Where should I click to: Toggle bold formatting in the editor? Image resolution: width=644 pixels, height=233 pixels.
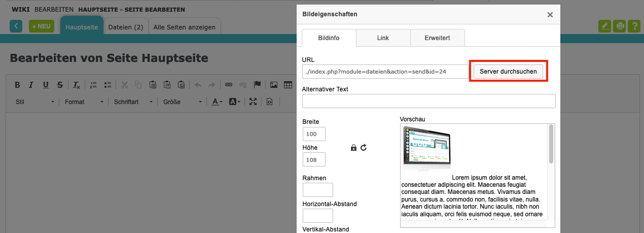pyautogui.click(x=17, y=85)
